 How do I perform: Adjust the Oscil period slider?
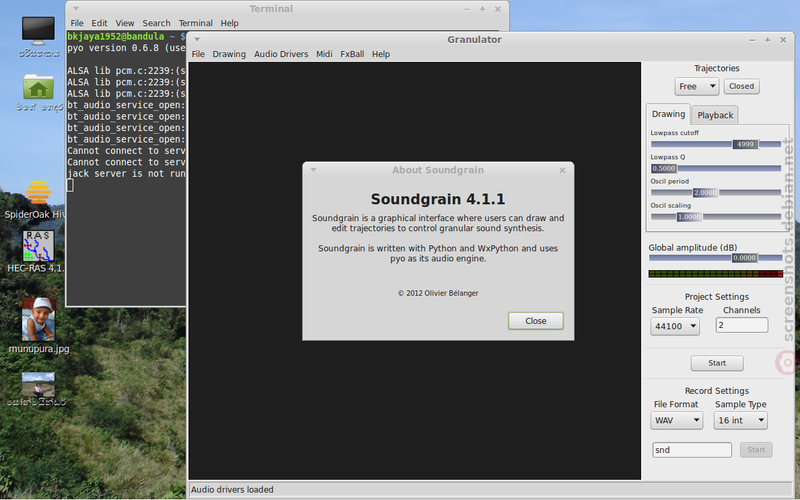[716, 192]
